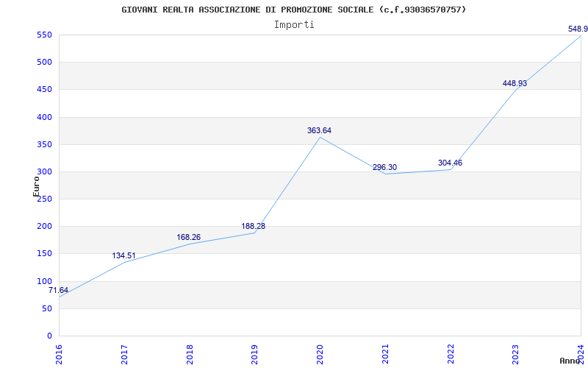Click the 200 y-axis tick label

point(43,227)
